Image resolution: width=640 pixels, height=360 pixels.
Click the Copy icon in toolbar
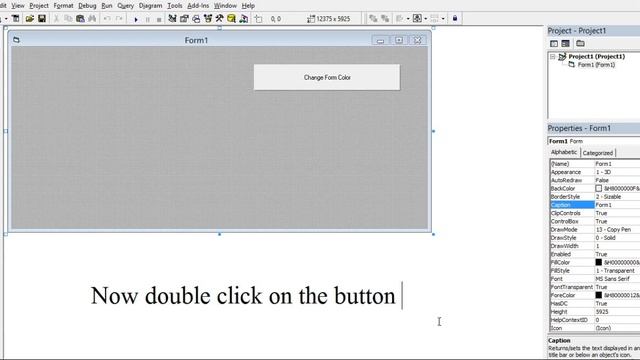click(x=68, y=19)
